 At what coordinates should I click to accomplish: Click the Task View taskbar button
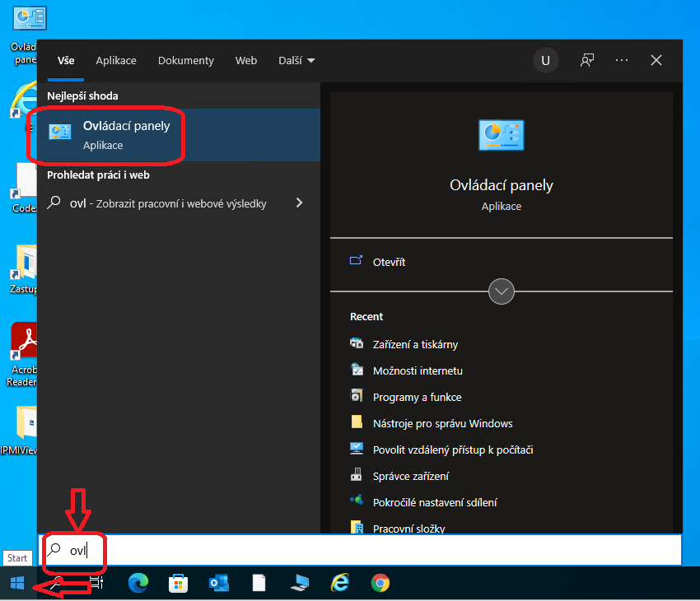click(96, 583)
